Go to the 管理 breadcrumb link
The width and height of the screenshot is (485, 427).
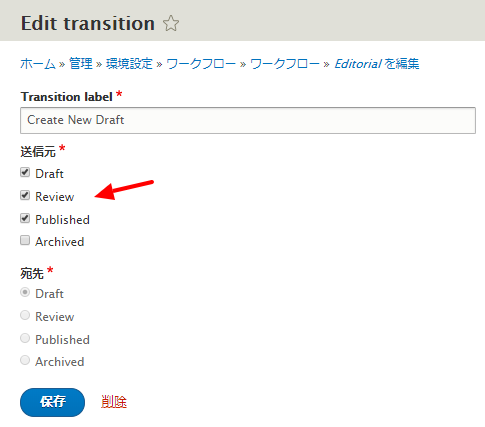point(81,64)
